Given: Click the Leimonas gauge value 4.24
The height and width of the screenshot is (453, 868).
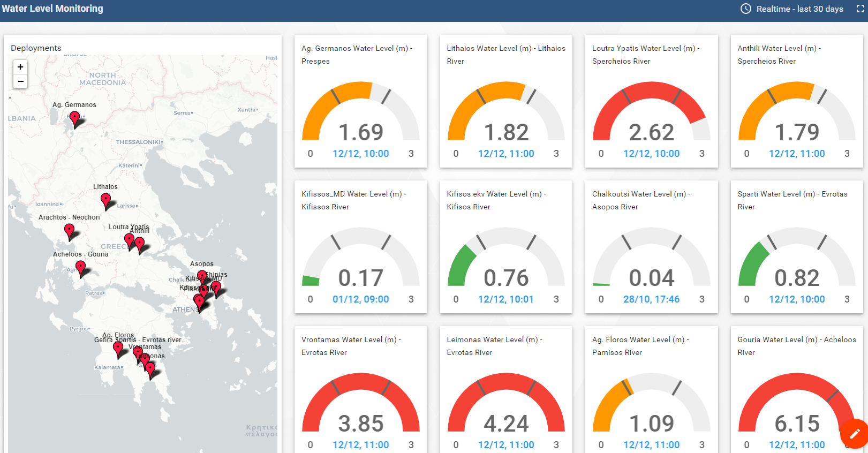Looking at the screenshot, I should pos(507,424).
